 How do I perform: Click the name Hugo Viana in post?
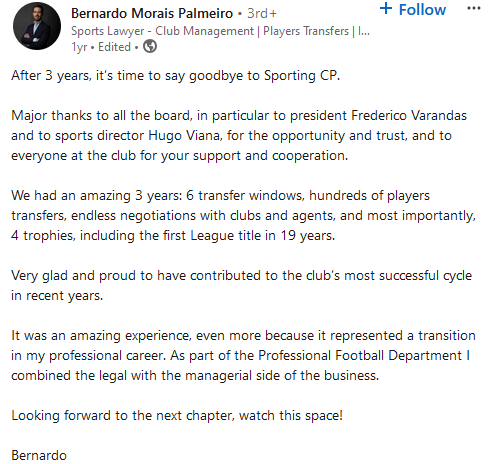tap(184, 136)
